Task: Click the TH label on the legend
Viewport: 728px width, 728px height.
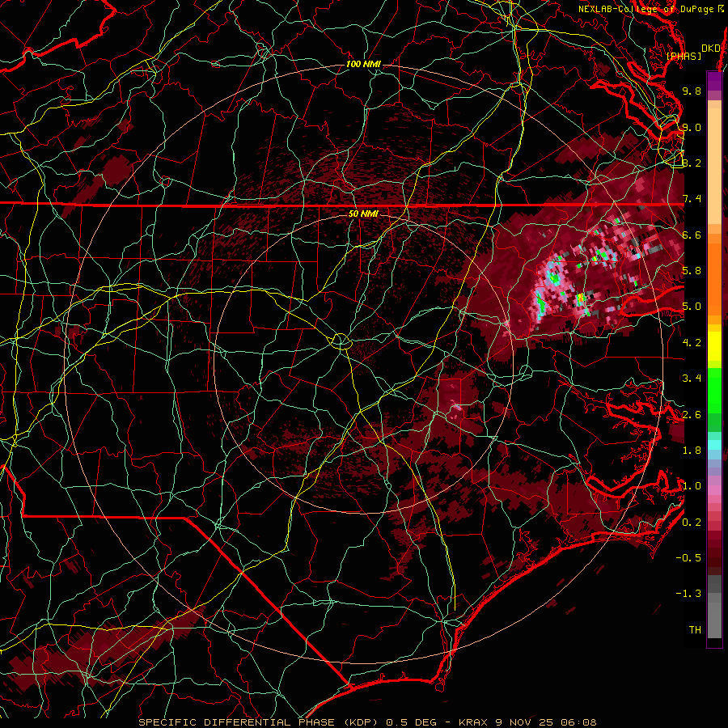Action: (x=695, y=630)
